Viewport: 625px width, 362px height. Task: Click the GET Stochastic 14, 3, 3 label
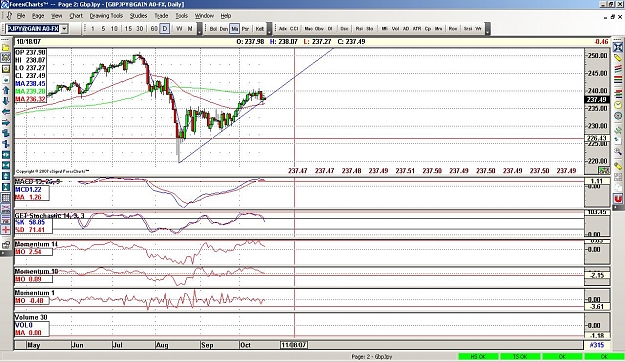(49, 216)
